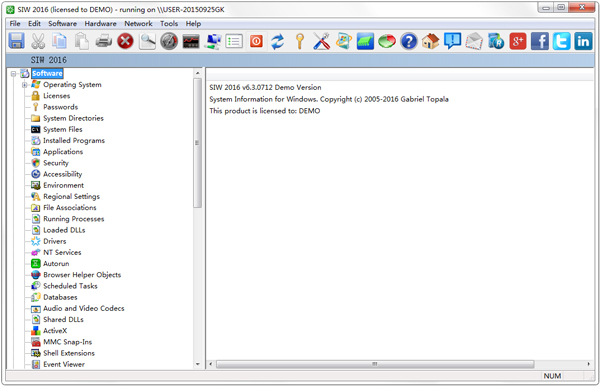Select Running Processes tree item
This screenshot has width=600, height=386.
73,219
